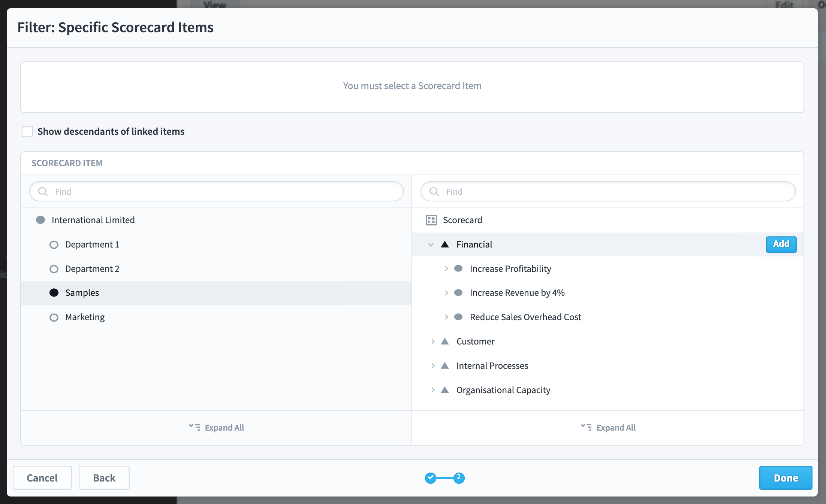Click the SCORECARD ITEM header text

tap(67, 163)
